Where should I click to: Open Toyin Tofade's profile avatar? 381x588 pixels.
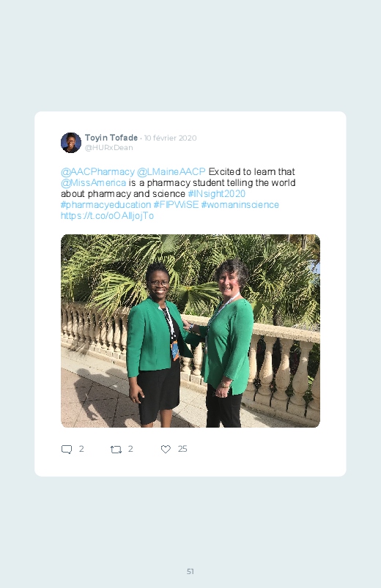point(71,143)
